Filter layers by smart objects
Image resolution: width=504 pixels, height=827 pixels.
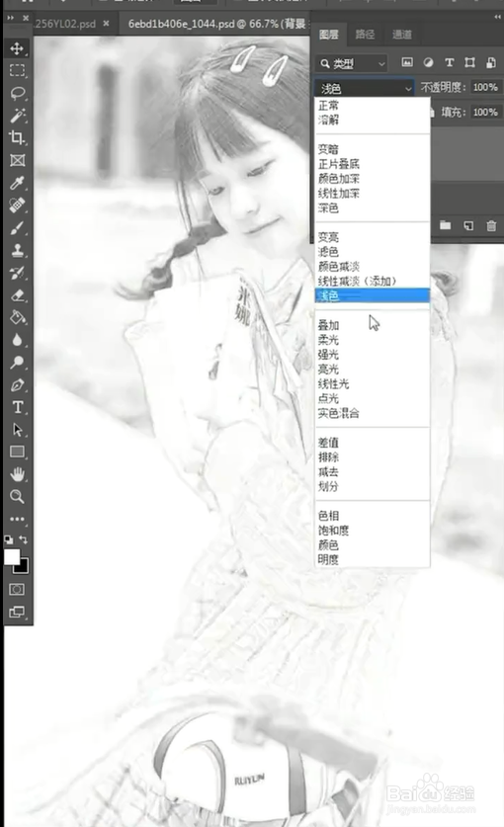click(491, 63)
